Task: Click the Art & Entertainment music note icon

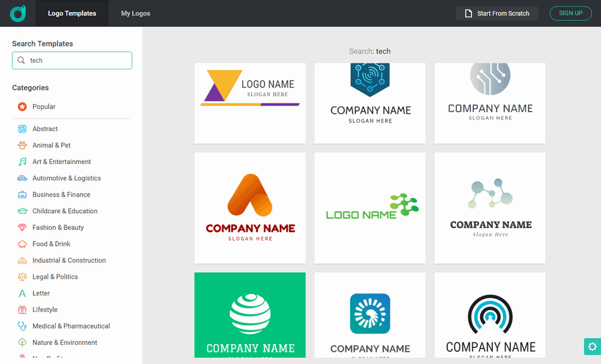Action: (x=22, y=162)
